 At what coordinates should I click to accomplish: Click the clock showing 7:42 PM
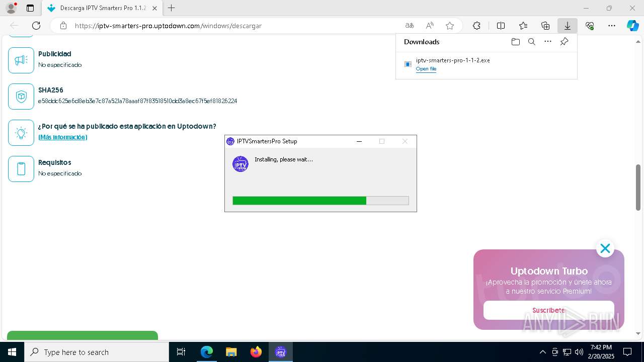[601, 347]
